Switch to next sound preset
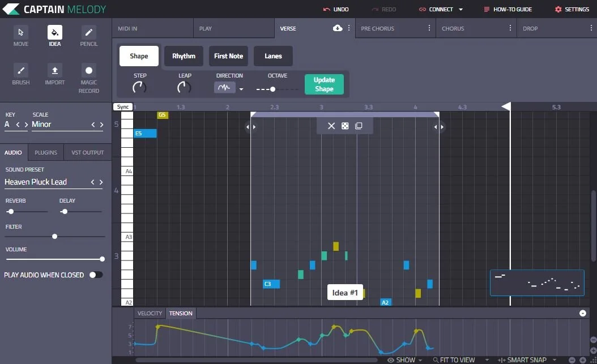The image size is (597, 364). [101, 182]
